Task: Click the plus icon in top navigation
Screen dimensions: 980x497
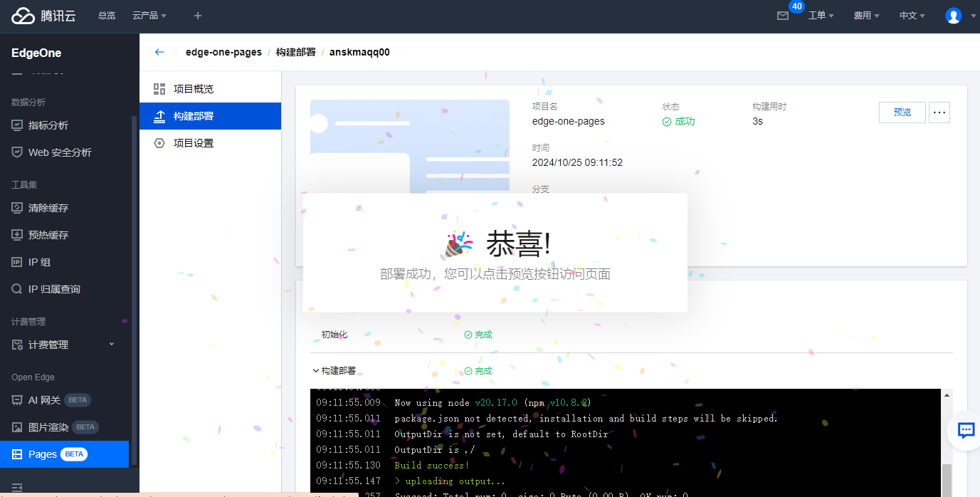Action: point(198,16)
